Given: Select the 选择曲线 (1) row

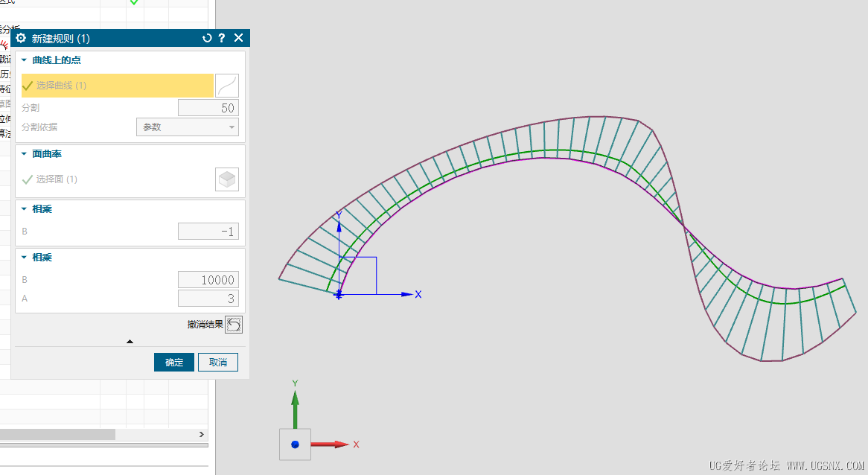Looking at the screenshot, I should pyautogui.click(x=118, y=86).
